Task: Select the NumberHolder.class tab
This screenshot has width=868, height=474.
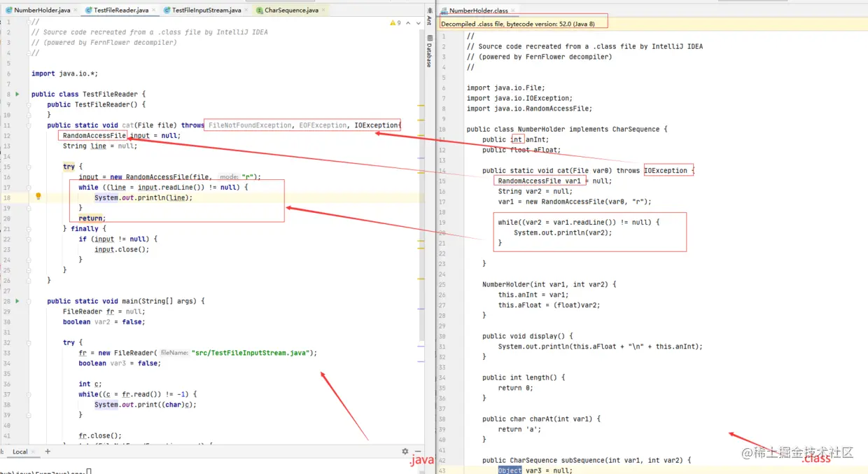Action: (x=478, y=11)
